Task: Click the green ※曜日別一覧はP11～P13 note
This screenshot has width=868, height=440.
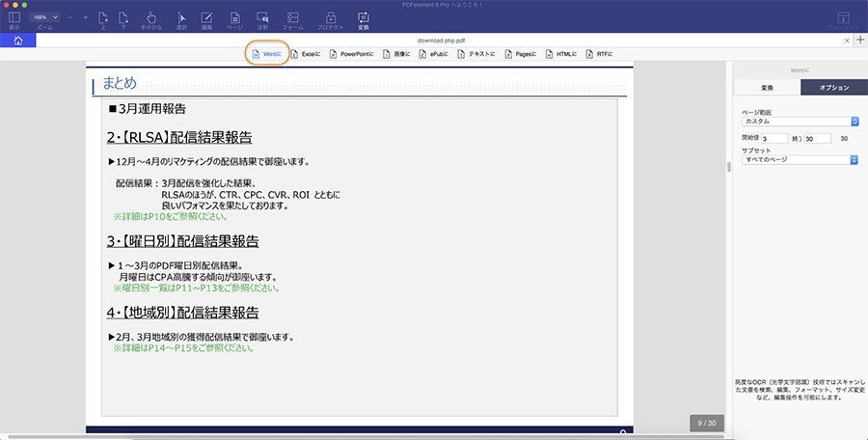Action: (x=197, y=289)
